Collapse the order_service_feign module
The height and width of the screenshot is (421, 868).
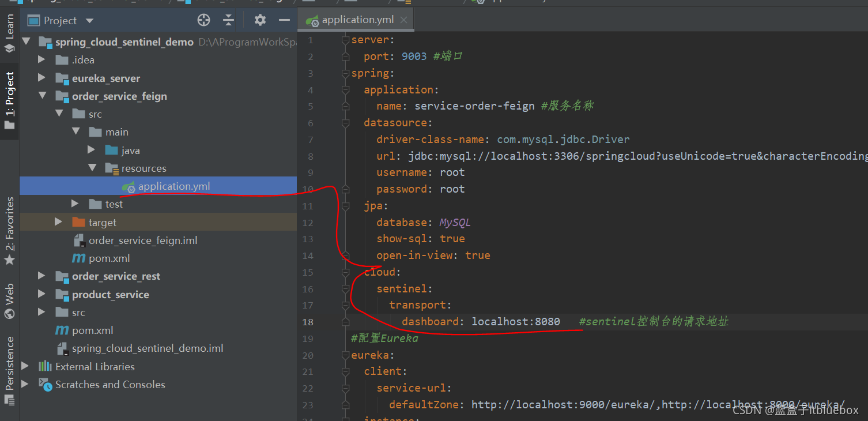point(43,96)
